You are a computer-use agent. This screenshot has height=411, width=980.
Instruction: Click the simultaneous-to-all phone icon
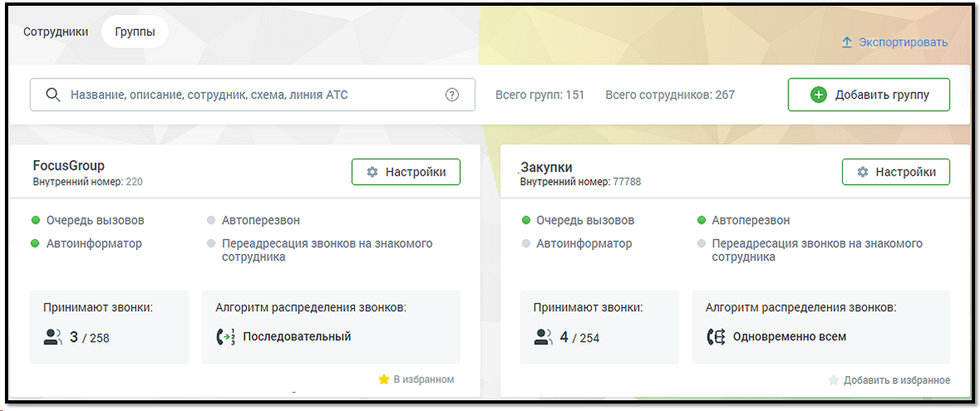pyautogui.click(x=715, y=337)
